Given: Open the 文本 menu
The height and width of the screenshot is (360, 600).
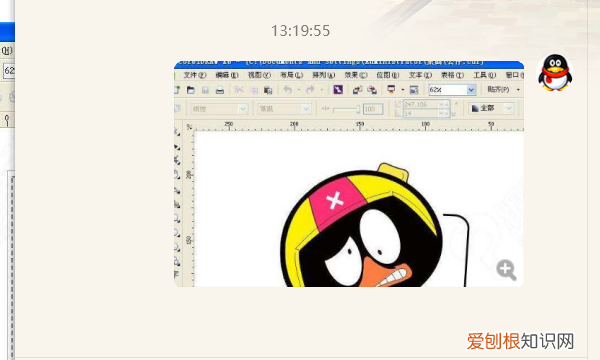Looking at the screenshot, I should 420,75.
